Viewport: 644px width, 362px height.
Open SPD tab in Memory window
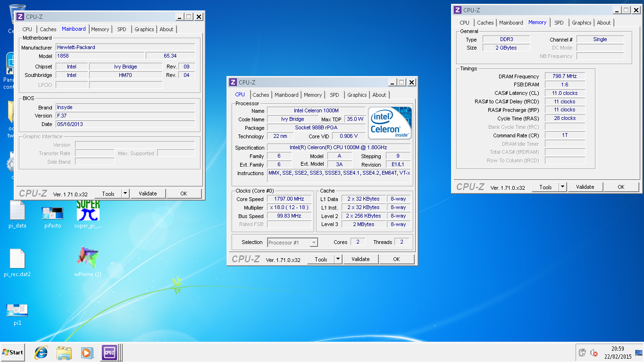(x=559, y=23)
